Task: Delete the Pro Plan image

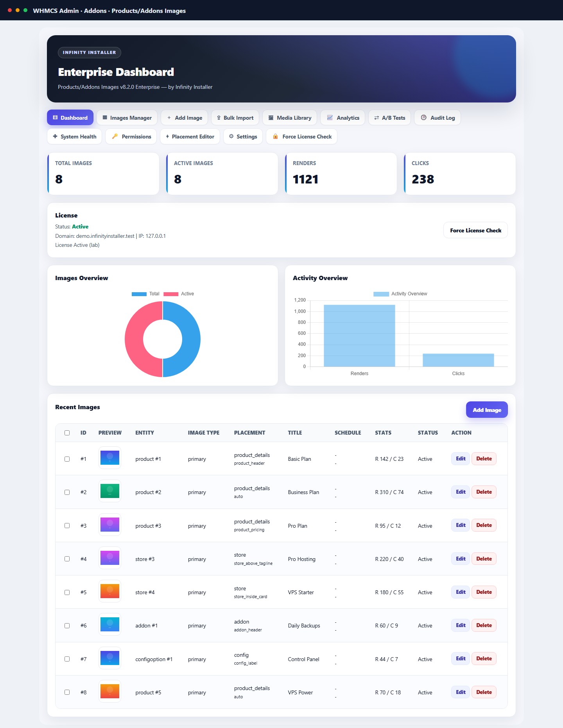Action: [484, 525]
